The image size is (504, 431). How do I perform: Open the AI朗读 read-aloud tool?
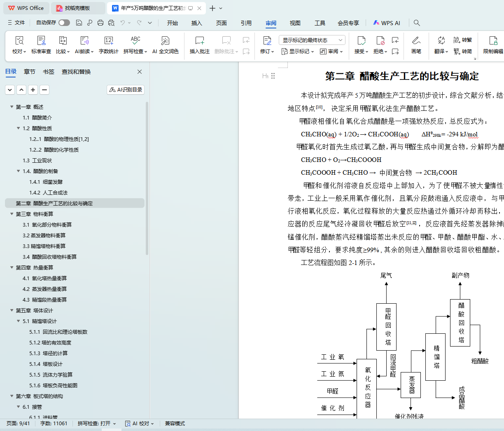(84, 45)
